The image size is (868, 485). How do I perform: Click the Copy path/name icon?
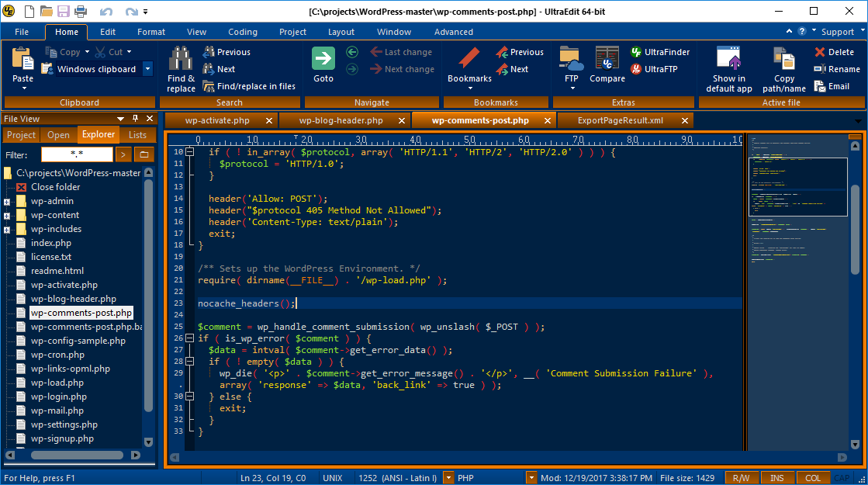pyautogui.click(x=783, y=59)
